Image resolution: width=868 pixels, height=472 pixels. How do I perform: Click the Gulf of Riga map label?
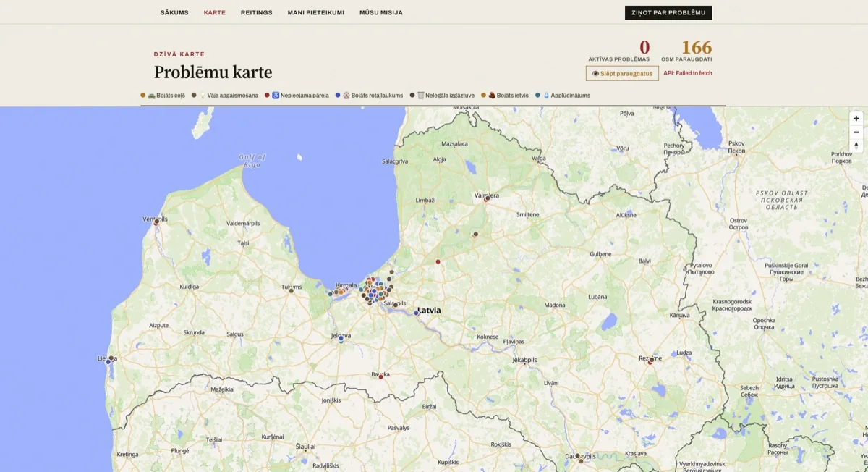point(252,160)
